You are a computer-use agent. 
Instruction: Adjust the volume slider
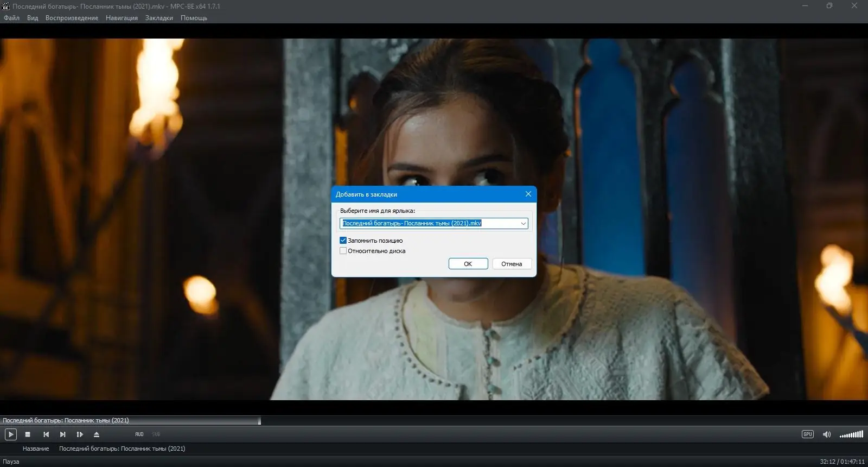click(851, 434)
